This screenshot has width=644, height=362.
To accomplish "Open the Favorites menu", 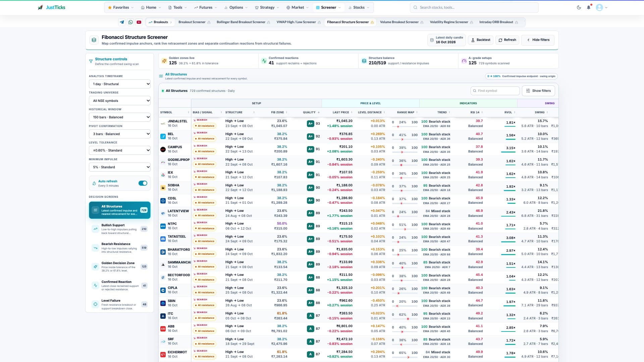I will pos(121,7).
